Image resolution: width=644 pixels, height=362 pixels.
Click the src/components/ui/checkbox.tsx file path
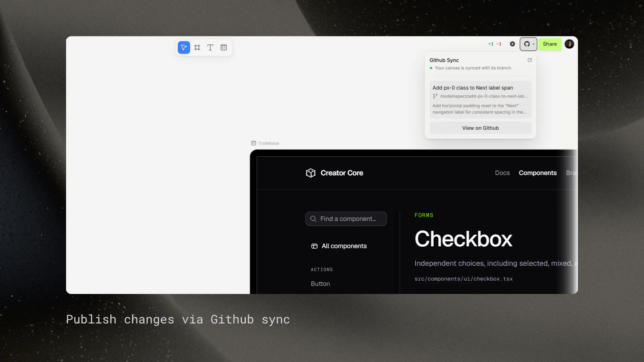tap(464, 279)
